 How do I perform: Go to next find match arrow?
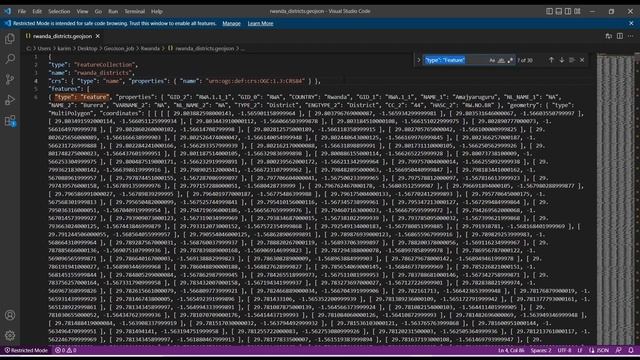(x=562, y=60)
